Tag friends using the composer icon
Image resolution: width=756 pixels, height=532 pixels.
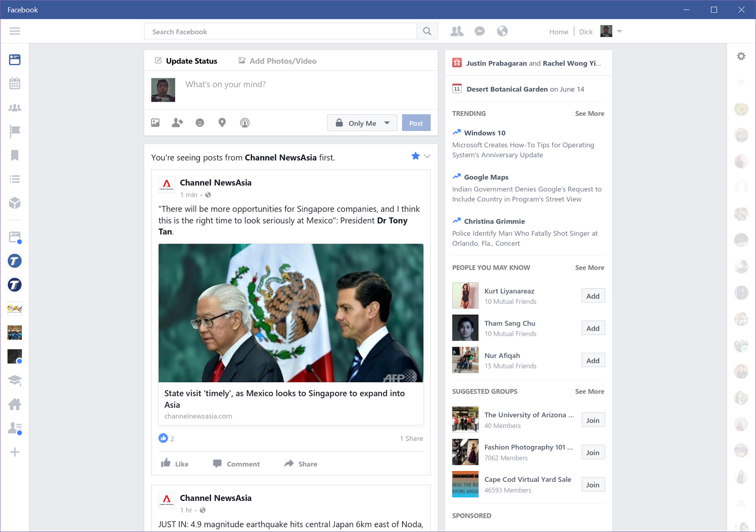coord(177,123)
